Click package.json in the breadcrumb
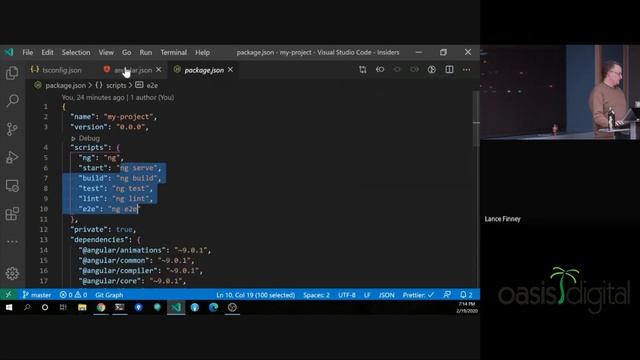The width and height of the screenshot is (640, 360). pyautogui.click(x=65, y=85)
